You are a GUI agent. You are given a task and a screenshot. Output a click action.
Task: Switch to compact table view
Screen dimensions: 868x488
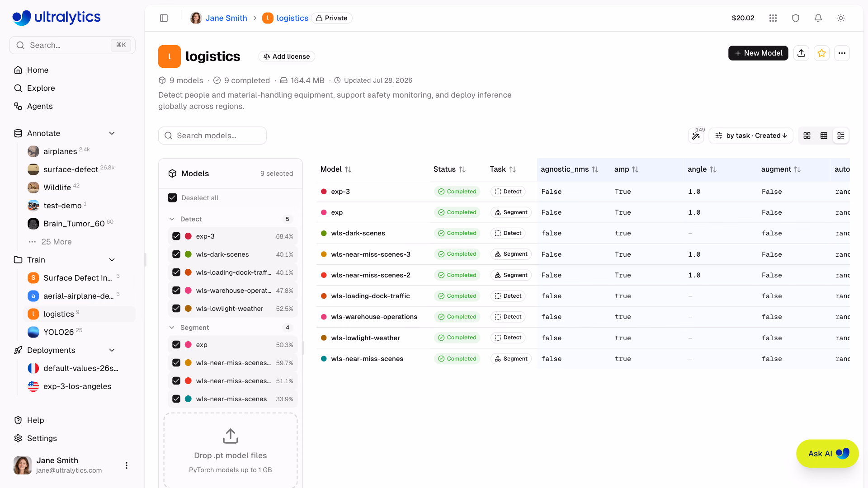[824, 136]
